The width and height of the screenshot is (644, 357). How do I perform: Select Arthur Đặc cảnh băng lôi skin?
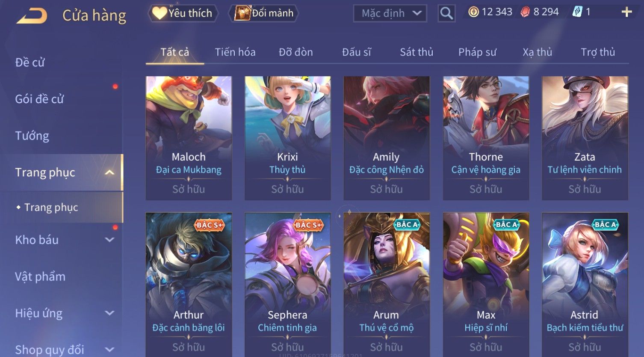(x=189, y=284)
